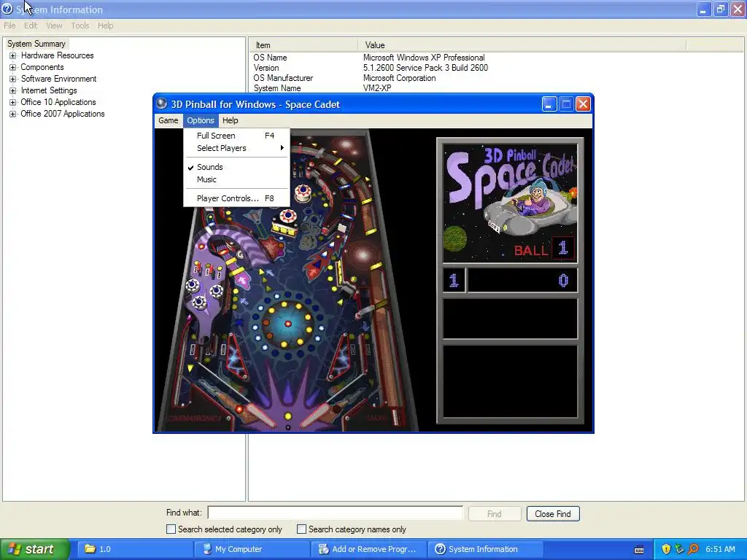Click the magnifier search tray icon
The width and height of the screenshot is (747, 560).
[693, 549]
